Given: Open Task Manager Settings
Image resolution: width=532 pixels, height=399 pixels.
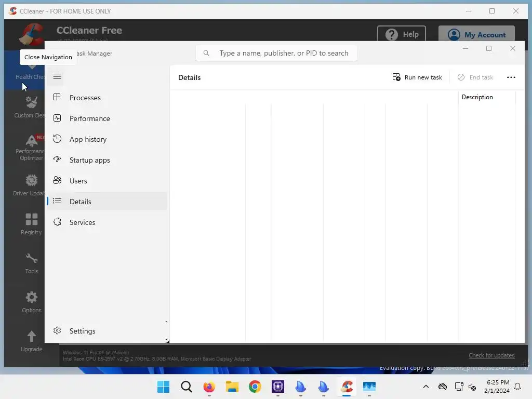Looking at the screenshot, I should [x=107, y=331].
